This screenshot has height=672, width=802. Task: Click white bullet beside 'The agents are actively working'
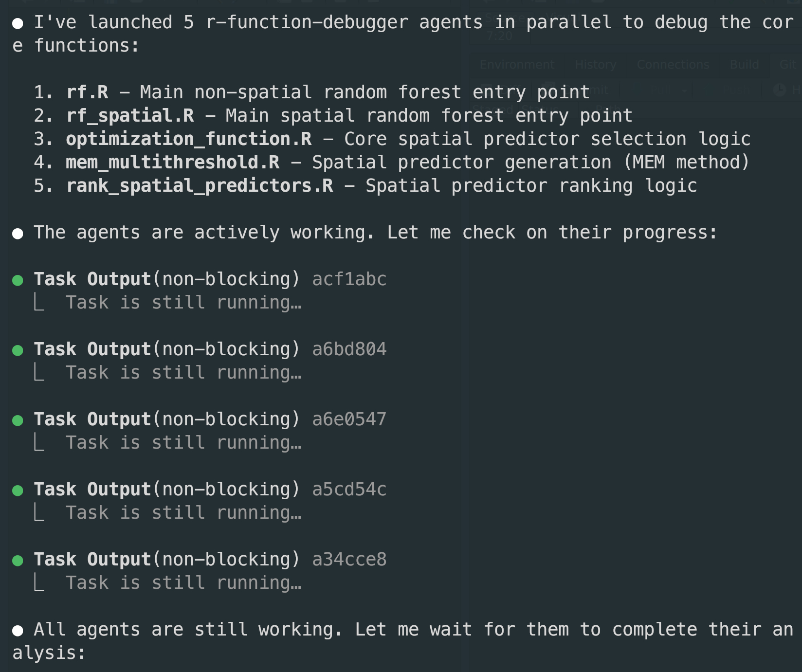18,234
